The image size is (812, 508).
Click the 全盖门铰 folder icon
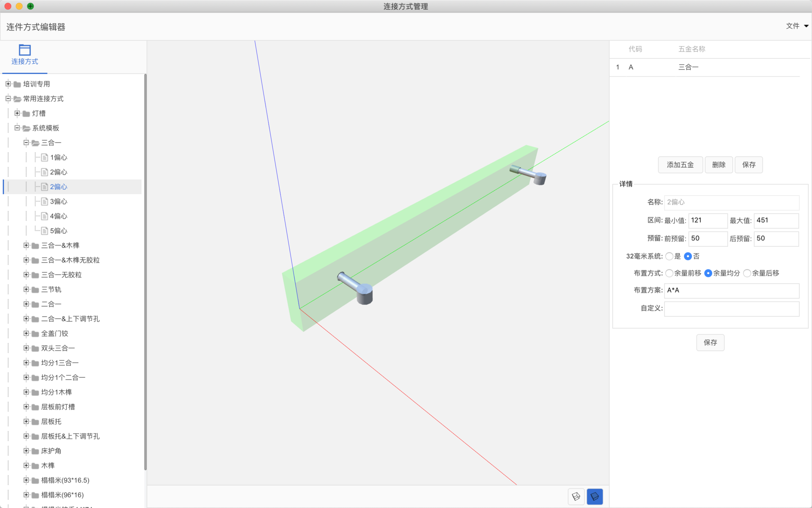tap(36, 334)
